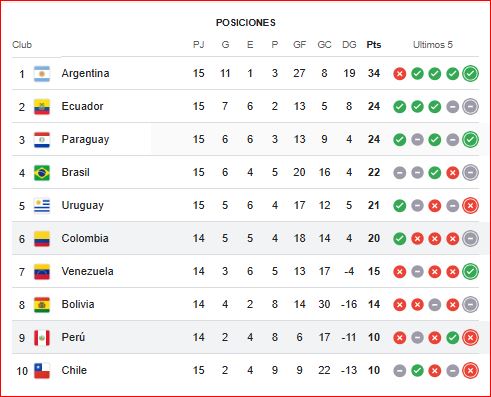The width and height of the screenshot is (491, 397).
Task: Click Perú's green win icon in Ultimos 5
Action: coord(452,338)
